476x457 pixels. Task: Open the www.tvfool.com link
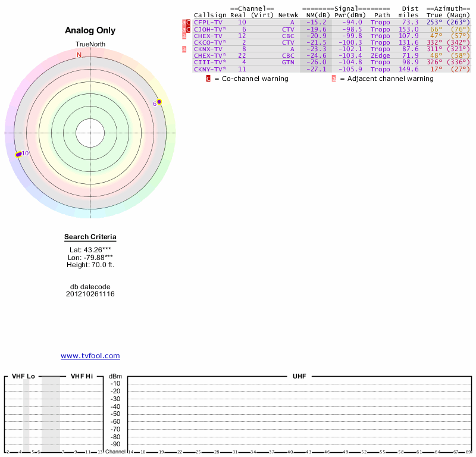90,356
